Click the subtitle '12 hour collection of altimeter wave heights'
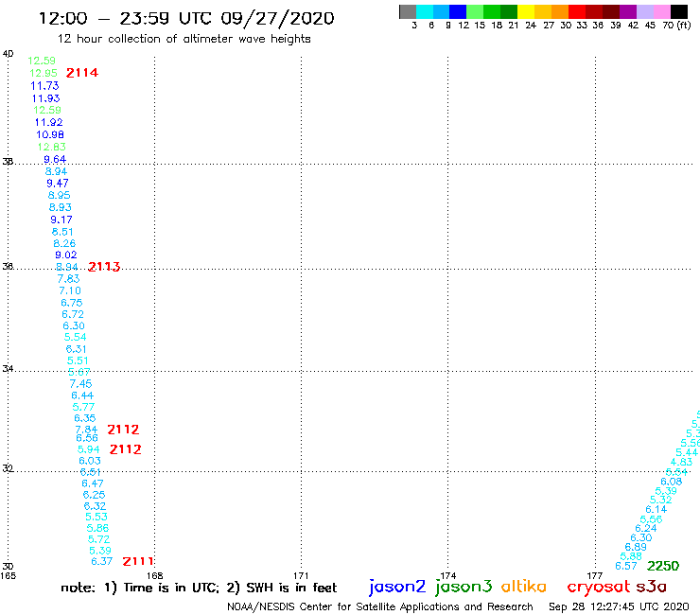The width and height of the screenshot is (700, 615). (184, 39)
